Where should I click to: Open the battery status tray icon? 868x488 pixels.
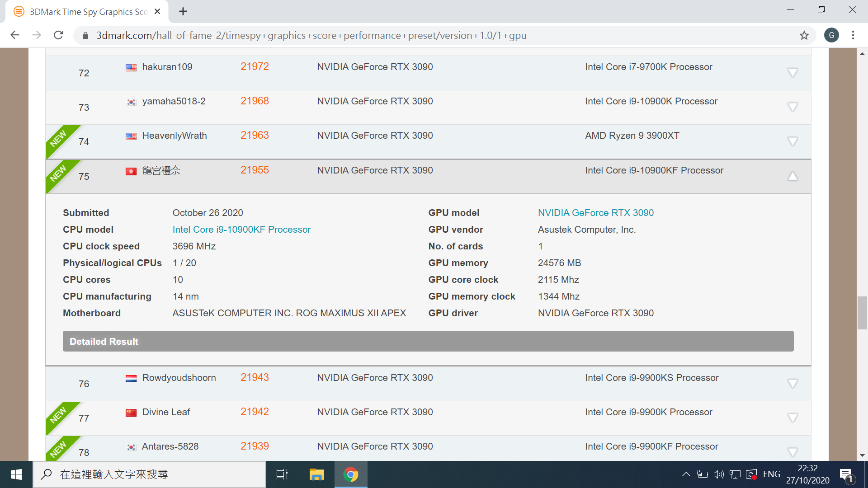(x=702, y=474)
